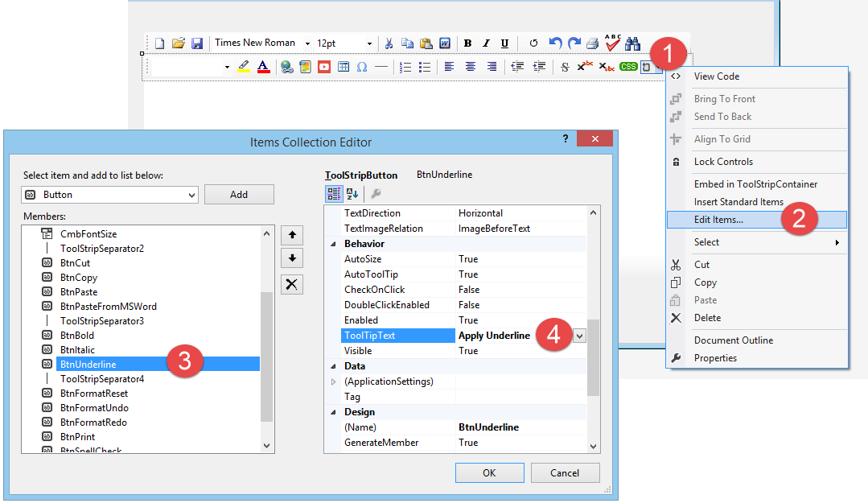
Task: Open the ToolTipText value dropdown
Action: [578, 334]
